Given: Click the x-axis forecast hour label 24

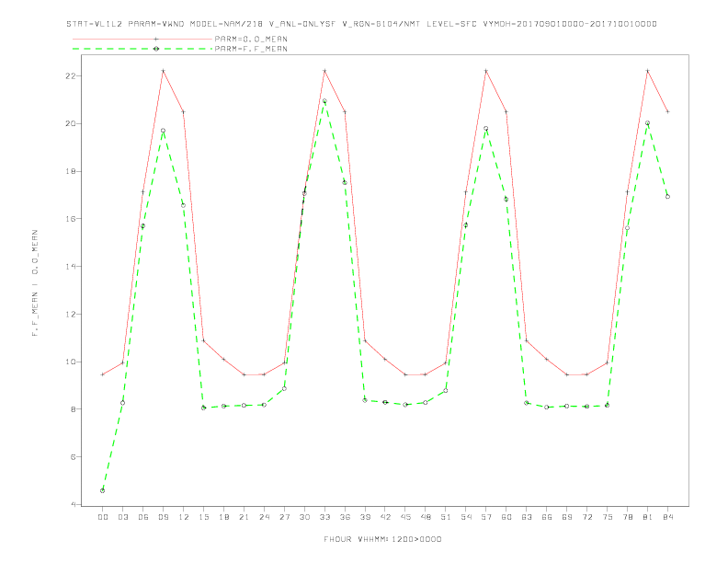Looking at the screenshot, I should (264, 517).
